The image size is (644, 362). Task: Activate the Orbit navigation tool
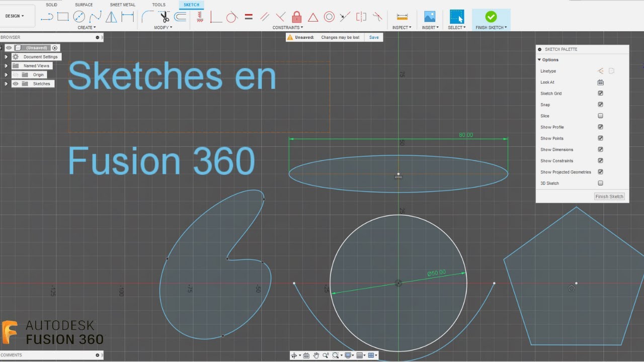point(294,355)
